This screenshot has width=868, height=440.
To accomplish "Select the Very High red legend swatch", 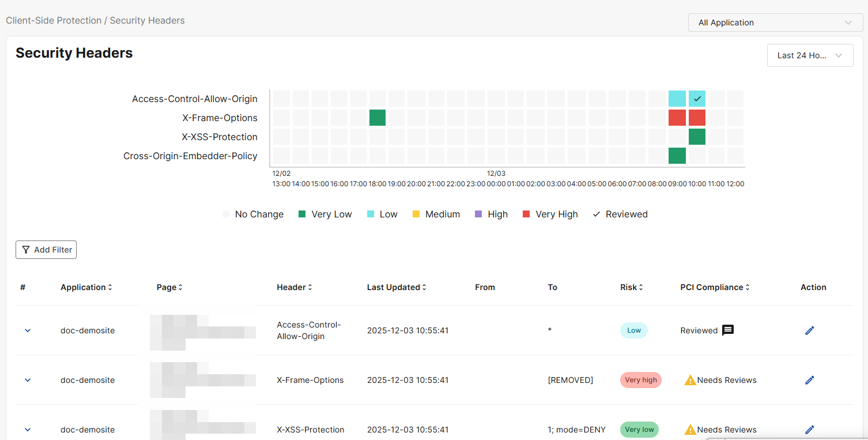I will click(526, 214).
